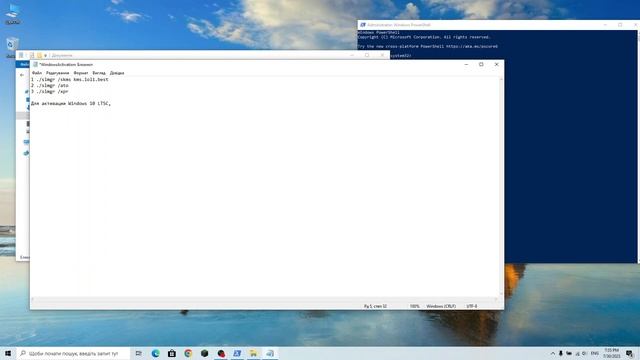Screen dimensions: 640x360
Task: Show hidden system tray icons
Action: pyautogui.click(x=553, y=353)
